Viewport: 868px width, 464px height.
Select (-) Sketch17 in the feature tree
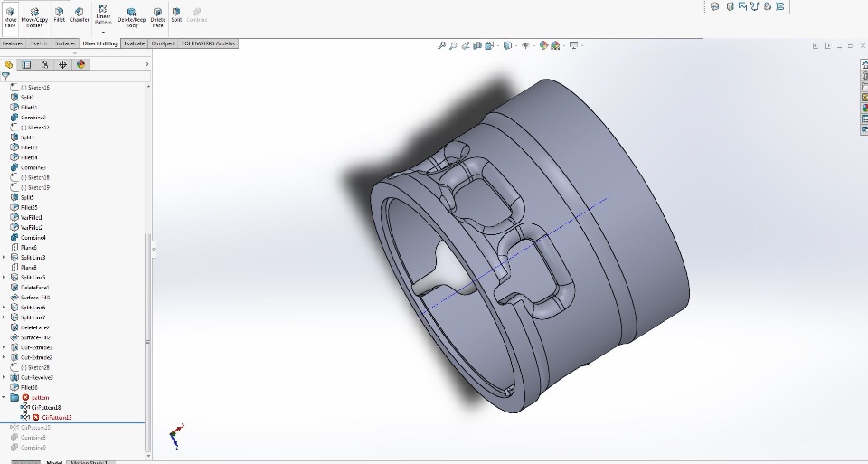click(35, 128)
